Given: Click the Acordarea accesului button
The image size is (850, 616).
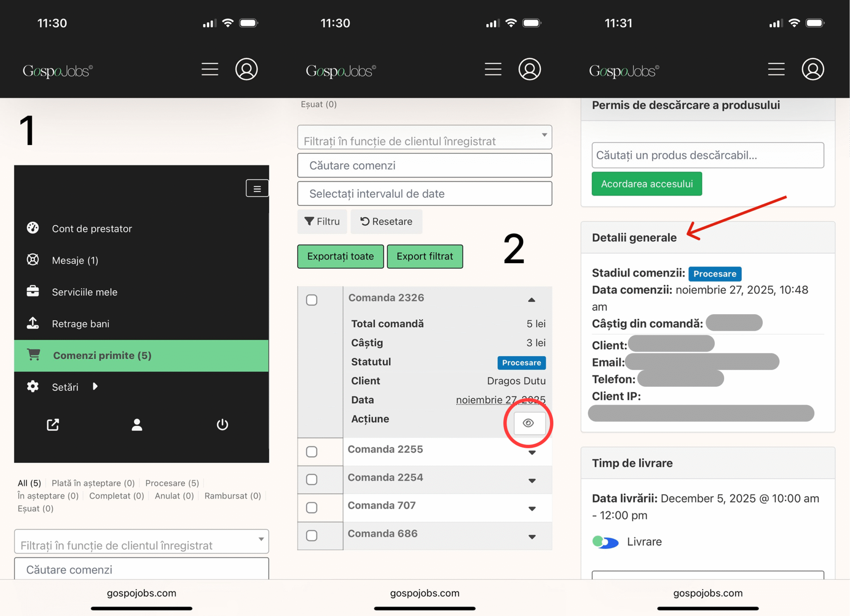Looking at the screenshot, I should 646,184.
